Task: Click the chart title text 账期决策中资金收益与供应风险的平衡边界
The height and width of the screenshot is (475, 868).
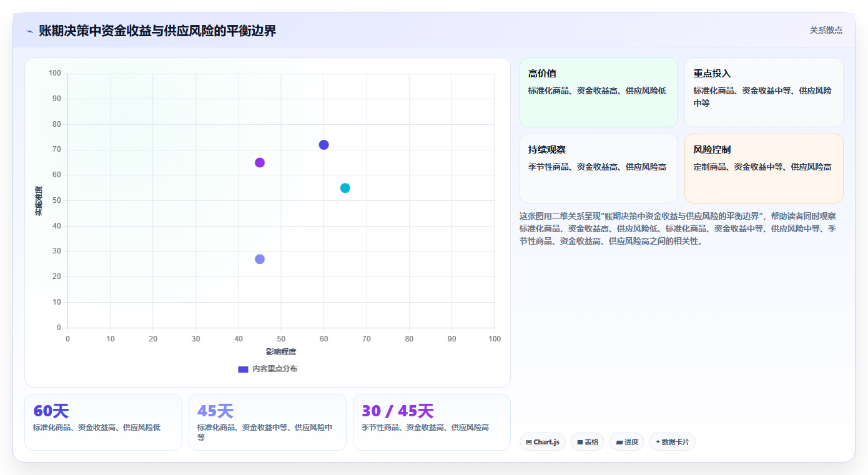Action: [157, 31]
